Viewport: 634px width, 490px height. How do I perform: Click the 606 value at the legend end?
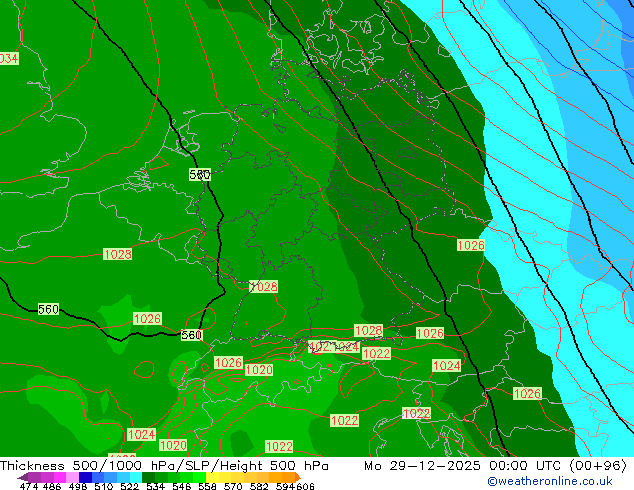pos(305,486)
